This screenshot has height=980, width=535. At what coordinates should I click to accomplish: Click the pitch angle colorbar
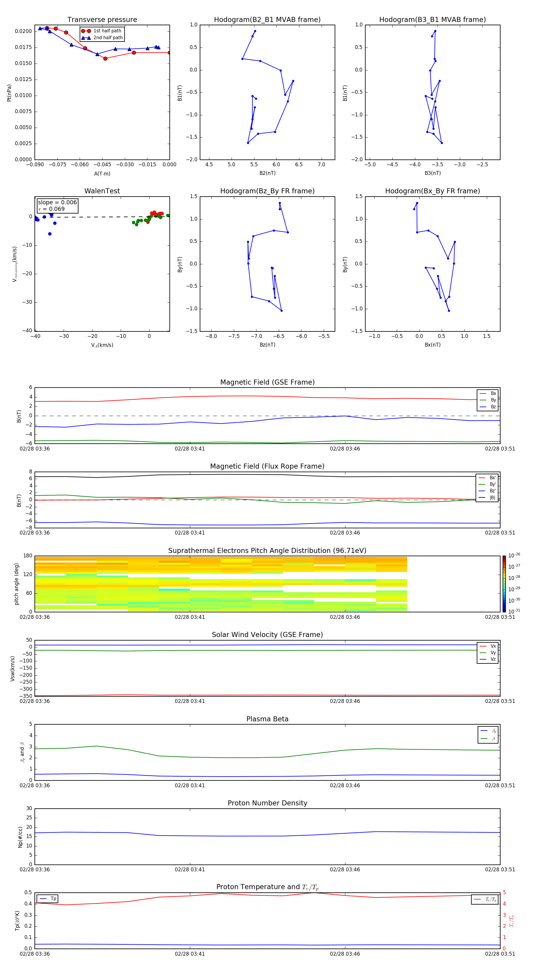pyautogui.click(x=504, y=584)
